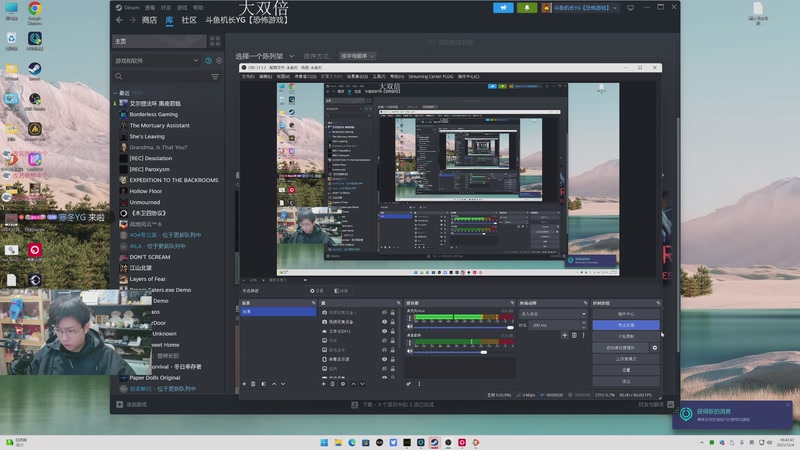Click the trash icon under OBS sources list

tap(333, 383)
